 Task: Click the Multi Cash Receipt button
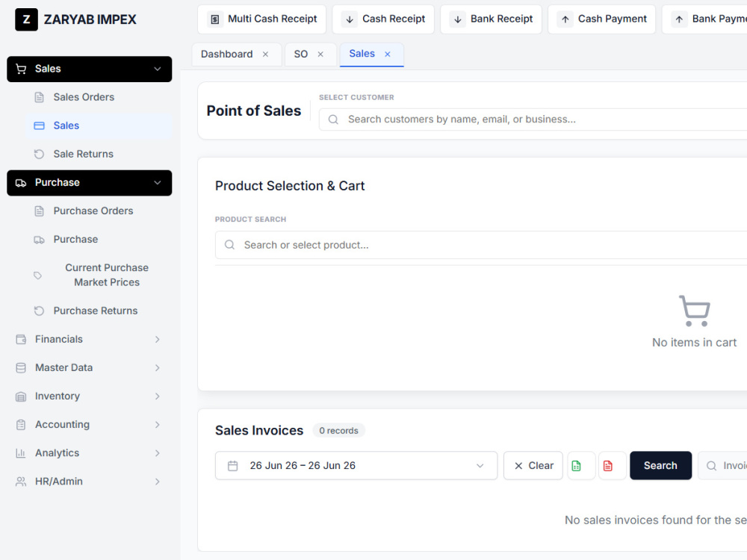click(x=262, y=19)
